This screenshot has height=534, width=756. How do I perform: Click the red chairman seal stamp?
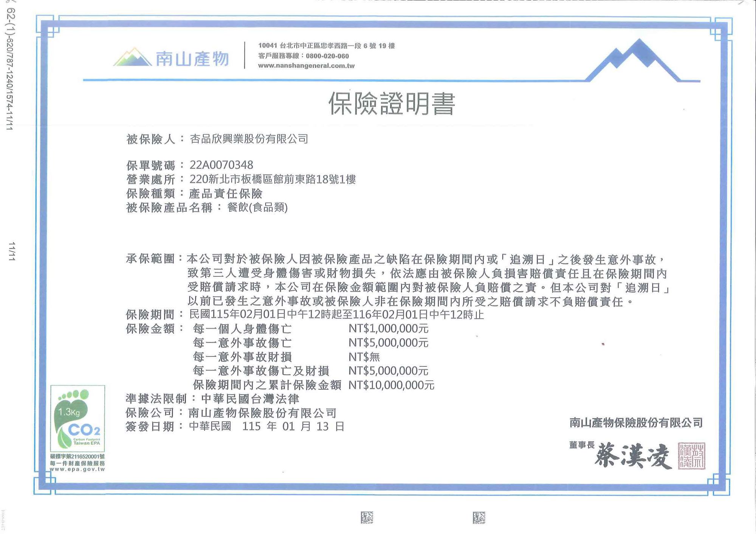(691, 456)
